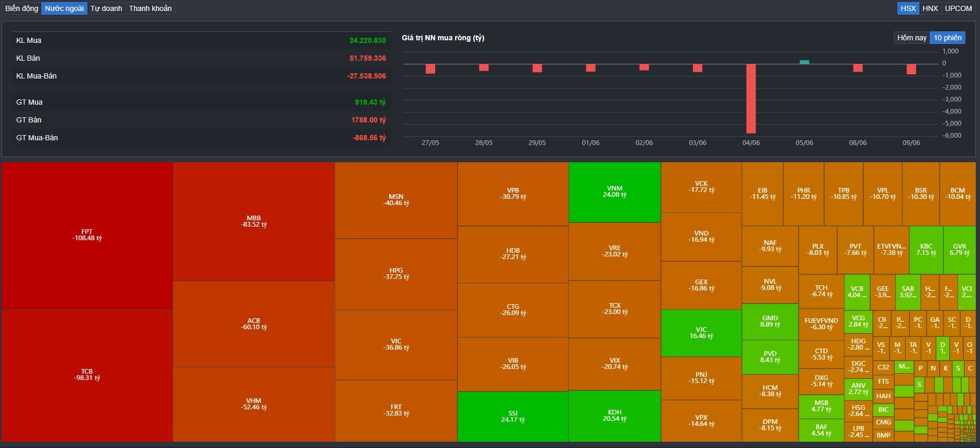
Task: Open the ACB treemap block
Action: [x=254, y=324]
